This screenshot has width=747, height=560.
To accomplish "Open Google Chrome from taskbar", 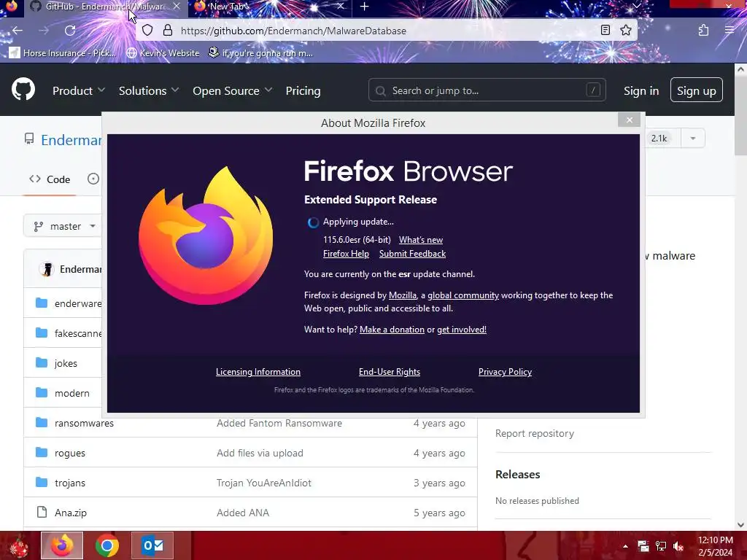I will pos(107,545).
